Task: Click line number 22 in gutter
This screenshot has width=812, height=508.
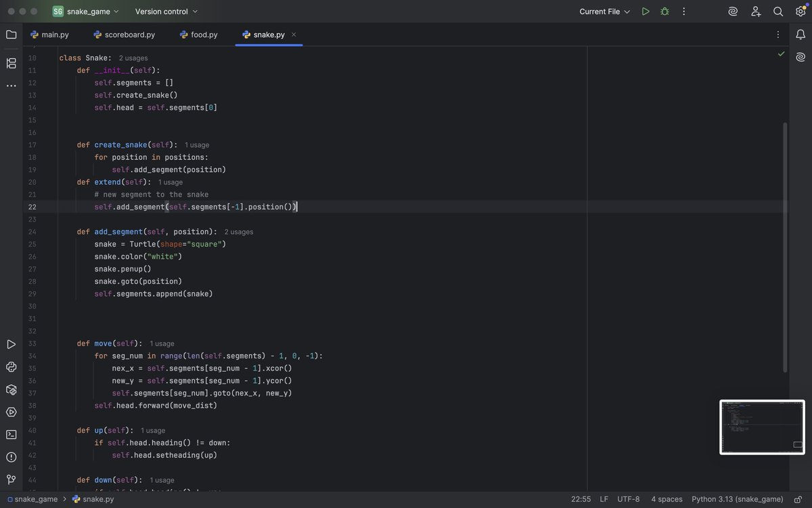Action: tap(32, 207)
